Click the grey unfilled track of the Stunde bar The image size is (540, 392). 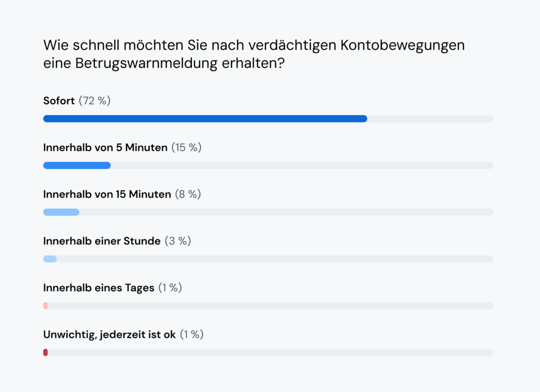[x=274, y=259]
